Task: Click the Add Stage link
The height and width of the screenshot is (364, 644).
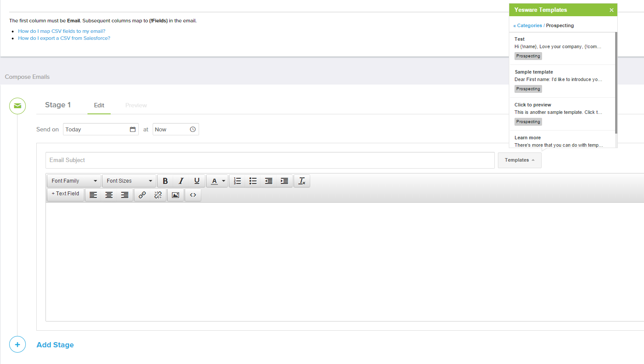Action: 55,345
